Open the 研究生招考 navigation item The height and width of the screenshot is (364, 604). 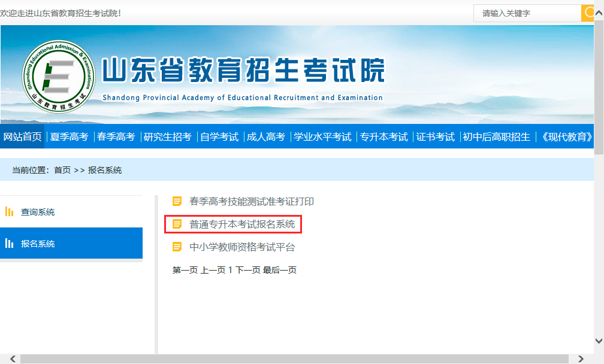pyautogui.click(x=168, y=136)
